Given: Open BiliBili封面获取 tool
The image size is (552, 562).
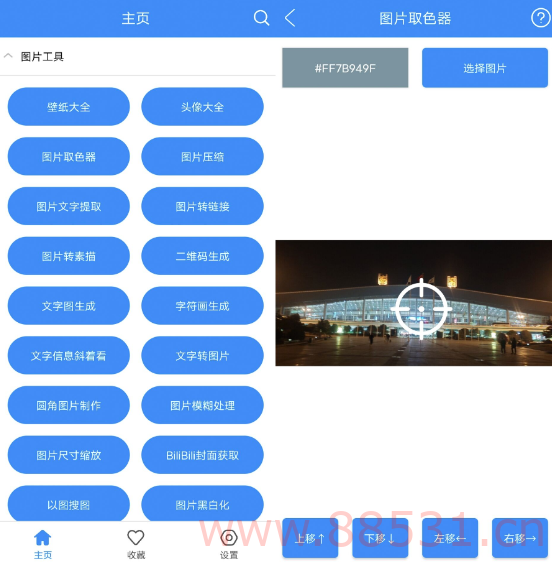Looking at the screenshot, I should point(202,455).
